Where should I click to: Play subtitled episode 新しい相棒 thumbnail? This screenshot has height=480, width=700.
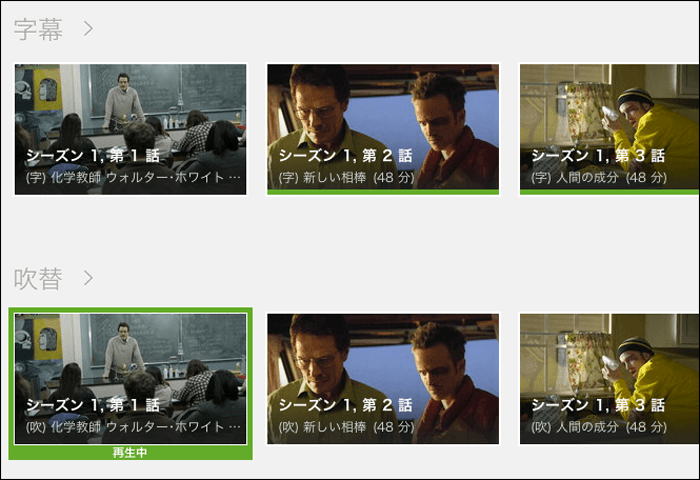pos(383,127)
